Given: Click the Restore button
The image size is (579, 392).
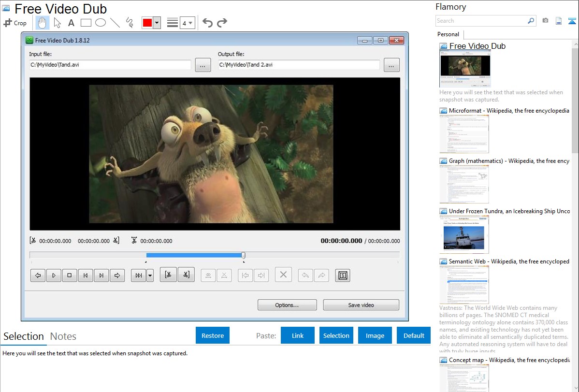Looking at the screenshot, I should pos(213,335).
